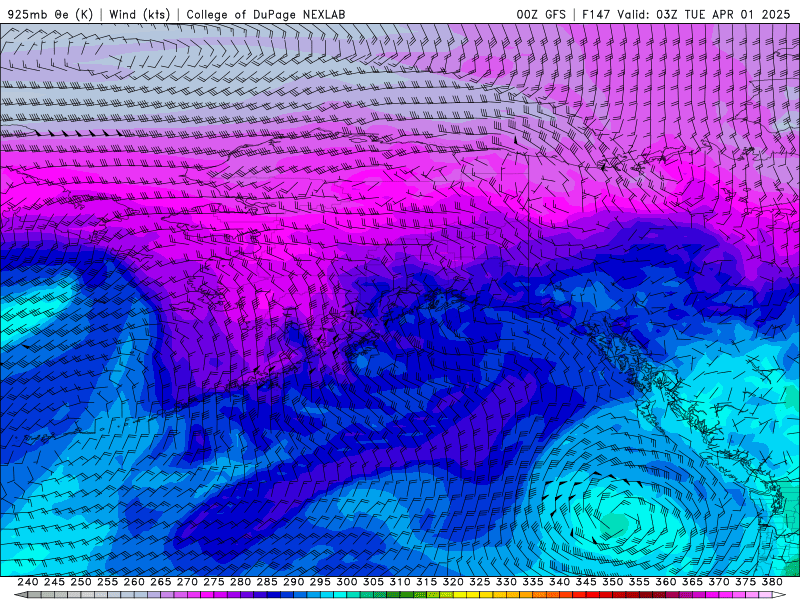This screenshot has width=800, height=600.
Task: Click the 290 value on the color scale
Action: point(293,582)
